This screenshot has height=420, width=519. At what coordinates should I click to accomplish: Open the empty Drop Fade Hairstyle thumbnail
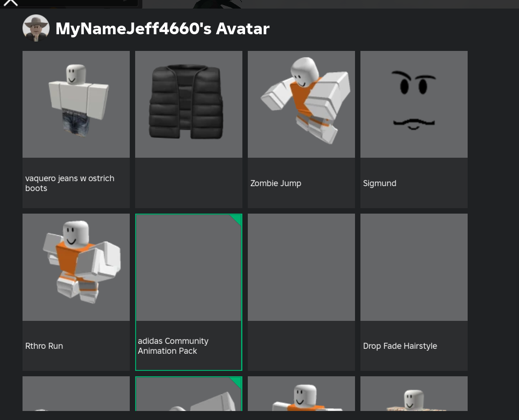(x=414, y=267)
